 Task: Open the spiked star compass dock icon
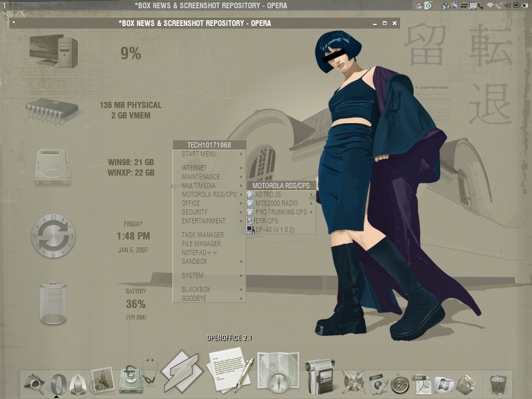[x=353, y=383]
